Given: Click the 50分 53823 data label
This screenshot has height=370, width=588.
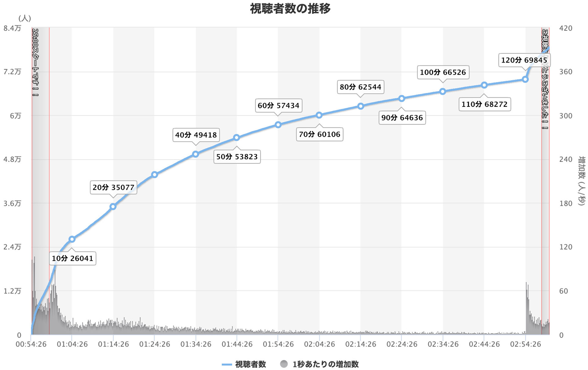Looking at the screenshot, I should click(237, 157).
